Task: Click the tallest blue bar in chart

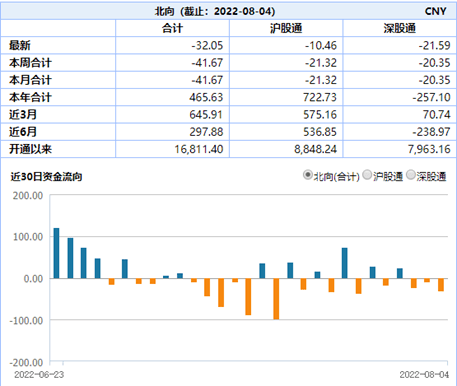Action: (x=56, y=253)
